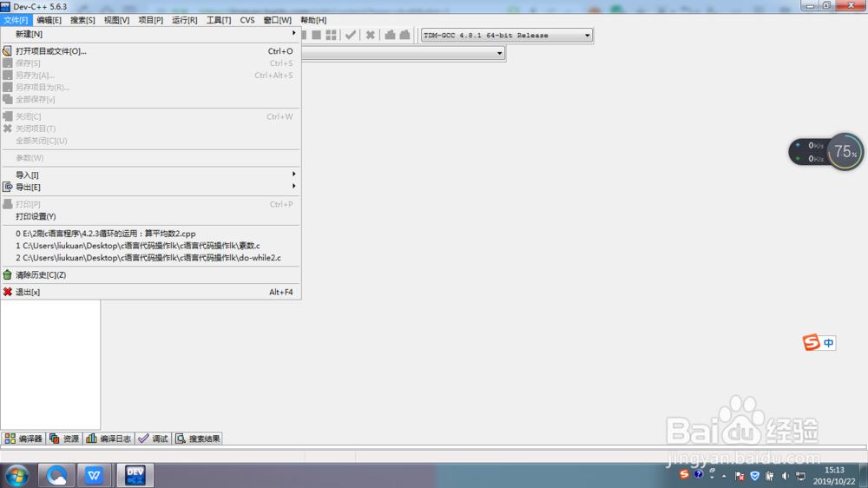
Task: Select 打开项目或文件[O]... menu entry
Action: 150,51
